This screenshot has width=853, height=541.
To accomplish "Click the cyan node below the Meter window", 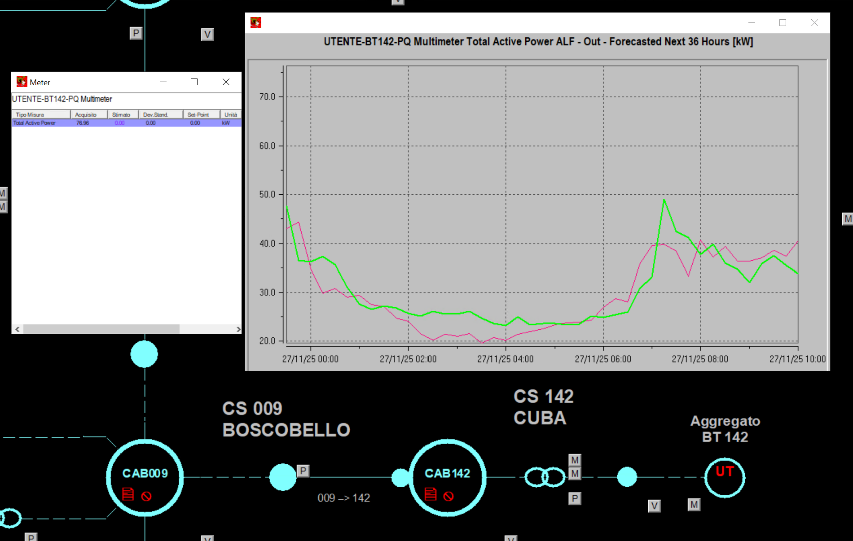I will [145, 354].
